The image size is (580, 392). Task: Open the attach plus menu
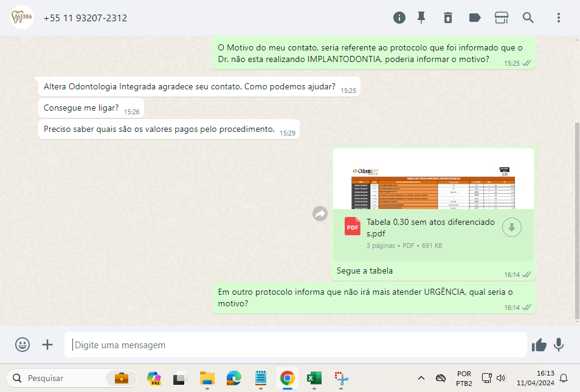47,345
